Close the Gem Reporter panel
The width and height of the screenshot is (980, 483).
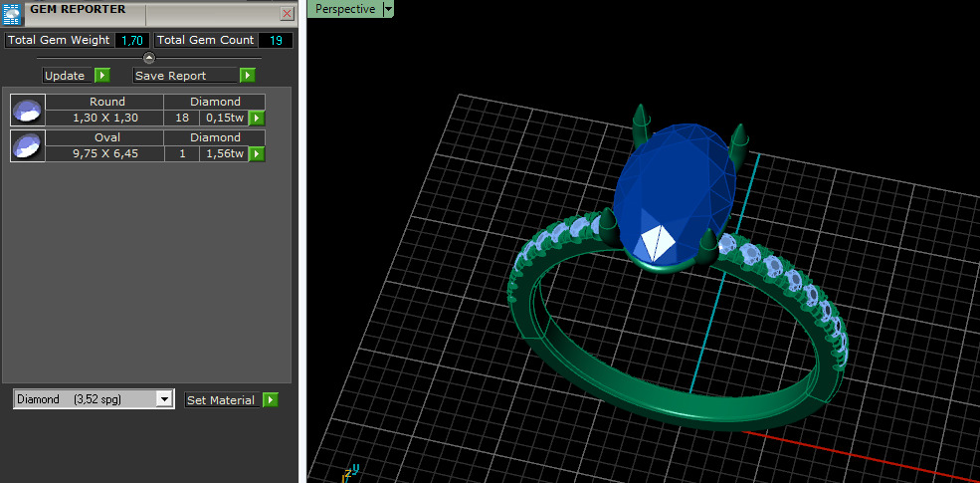(287, 13)
